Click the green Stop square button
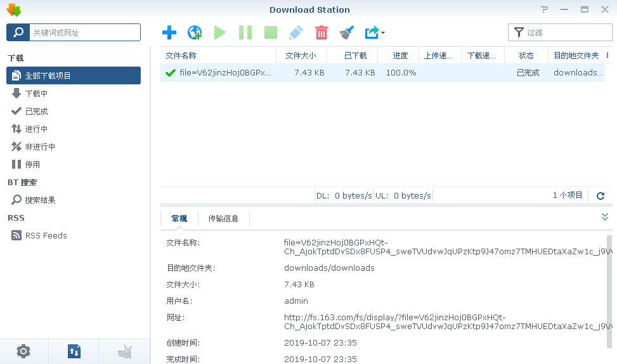The height and width of the screenshot is (364, 617). click(271, 32)
